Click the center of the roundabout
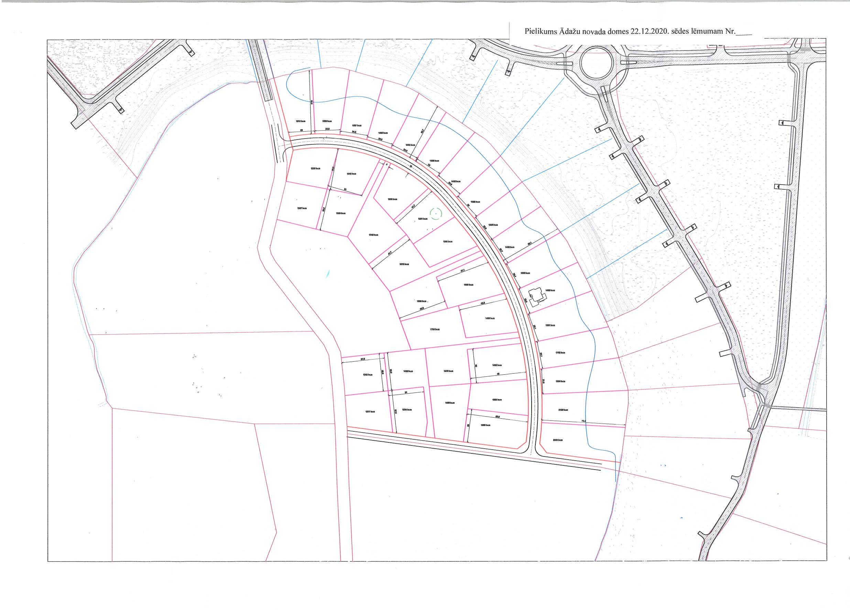850x616 pixels. pos(596,63)
